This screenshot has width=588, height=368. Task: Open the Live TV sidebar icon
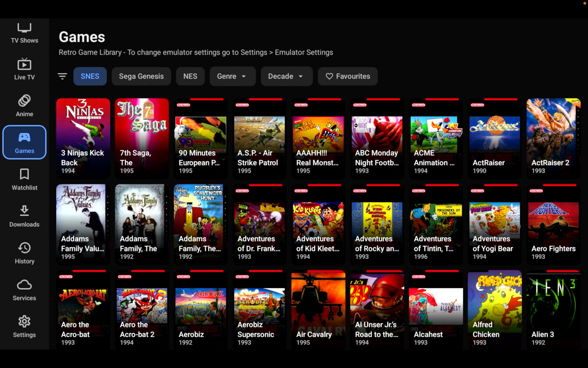pos(24,64)
